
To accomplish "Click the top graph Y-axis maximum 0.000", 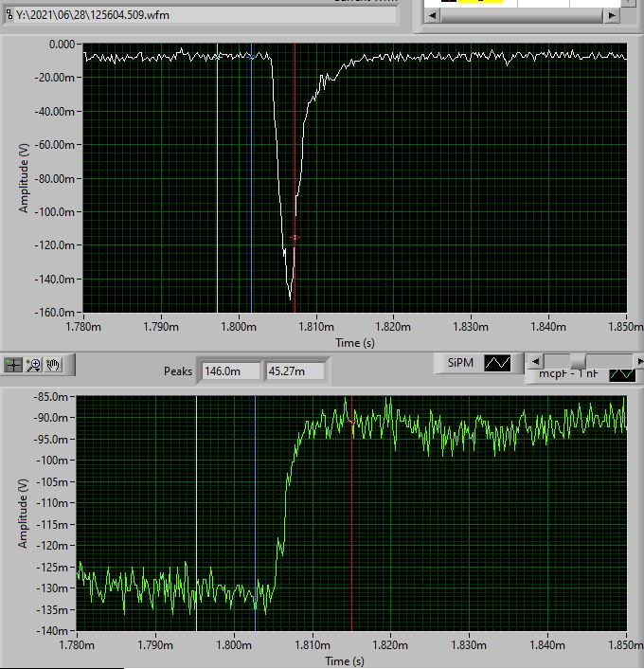I will click(62, 45).
